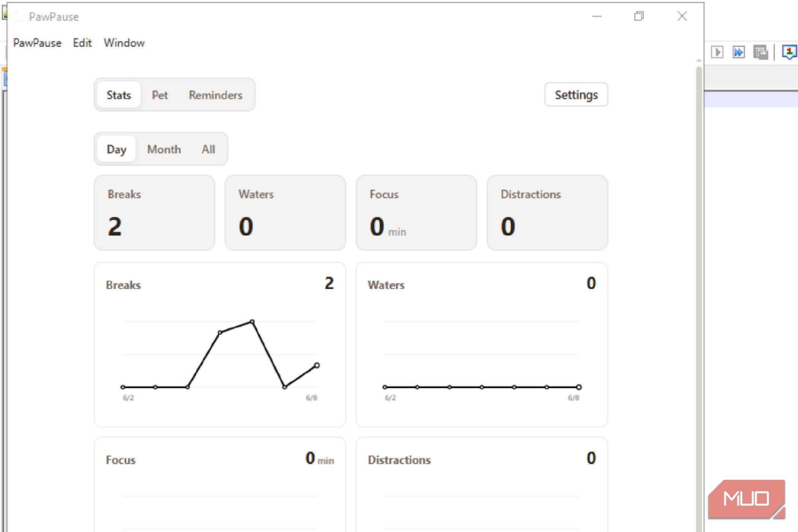The image size is (798, 532).
Task: Click the form layout icon in background window toolbar
Action: coord(760,52)
